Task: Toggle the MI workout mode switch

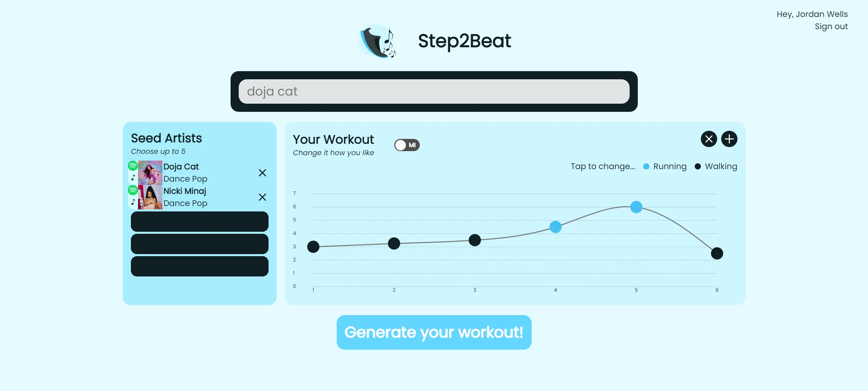Action: pyautogui.click(x=407, y=144)
